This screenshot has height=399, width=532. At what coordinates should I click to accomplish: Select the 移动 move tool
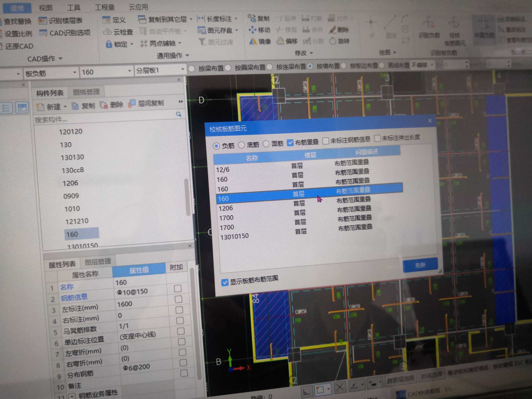click(x=259, y=30)
